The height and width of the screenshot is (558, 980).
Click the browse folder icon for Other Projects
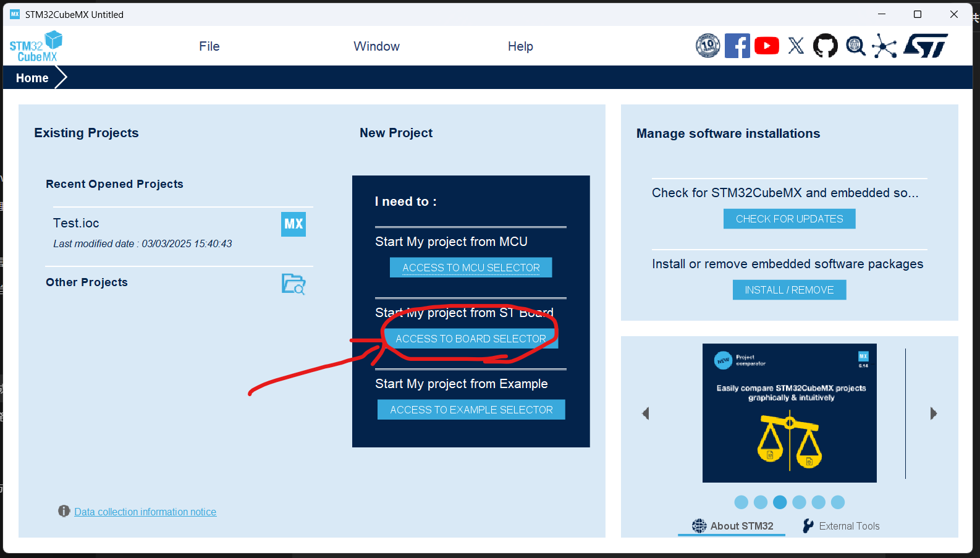point(294,284)
